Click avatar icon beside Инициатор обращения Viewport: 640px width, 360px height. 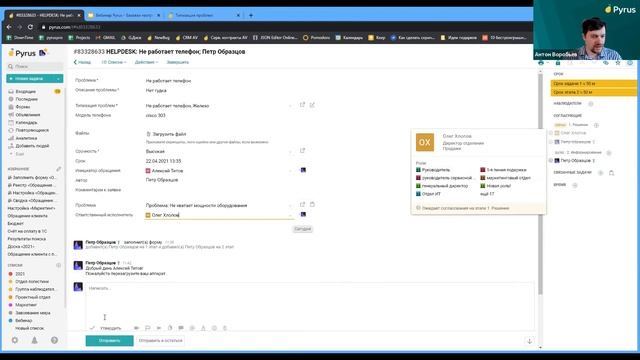click(303, 170)
